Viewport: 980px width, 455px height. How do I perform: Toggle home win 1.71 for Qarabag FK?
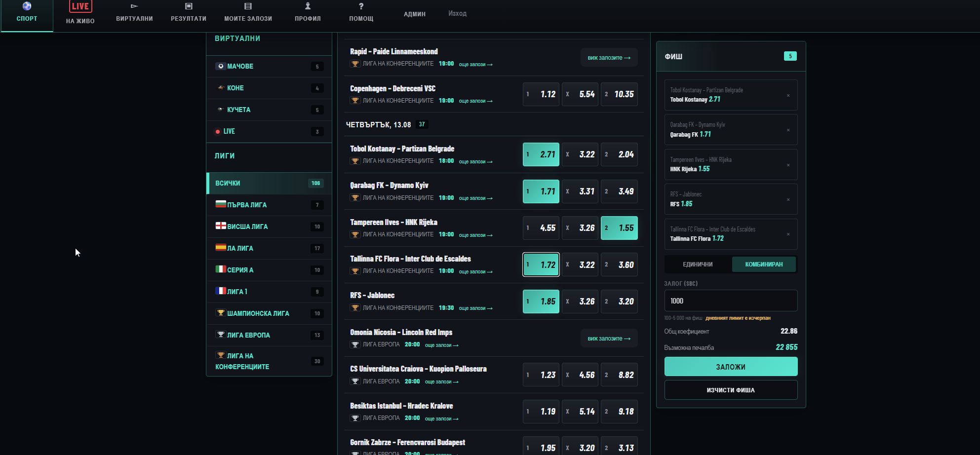click(541, 191)
